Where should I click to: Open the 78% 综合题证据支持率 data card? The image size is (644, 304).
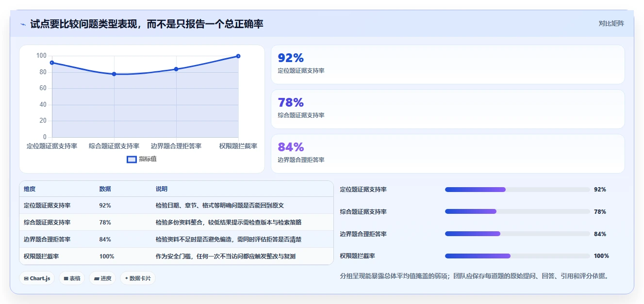click(447, 109)
